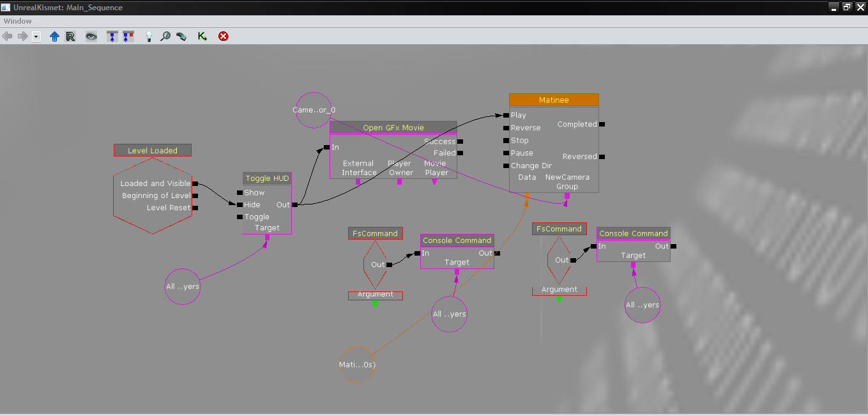The image size is (868, 416).
Task: Click the lightbulb toolbar icon
Action: pos(149,36)
